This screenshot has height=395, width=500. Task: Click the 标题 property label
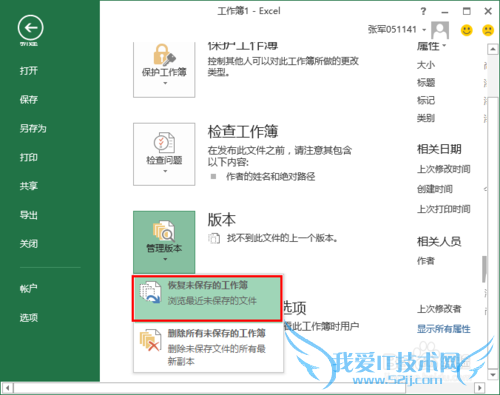[x=426, y=82]
